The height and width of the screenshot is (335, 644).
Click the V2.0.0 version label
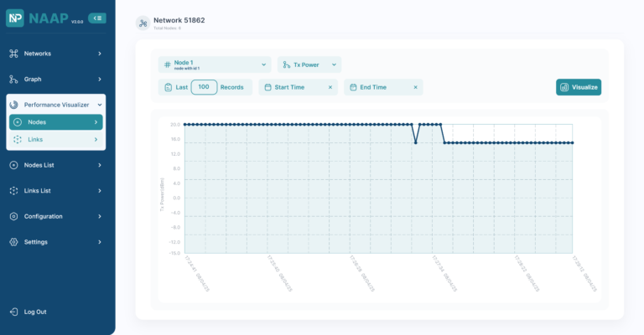[x=77, y=22]
